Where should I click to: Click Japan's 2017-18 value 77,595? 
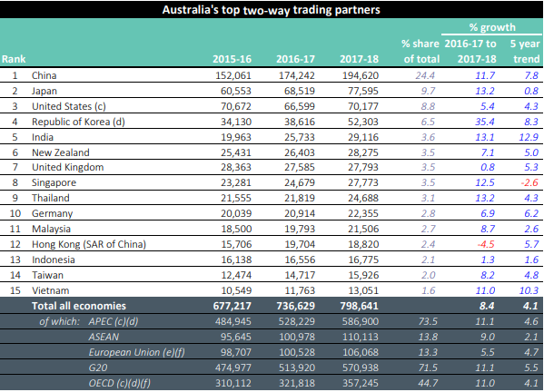click(363, 91)
